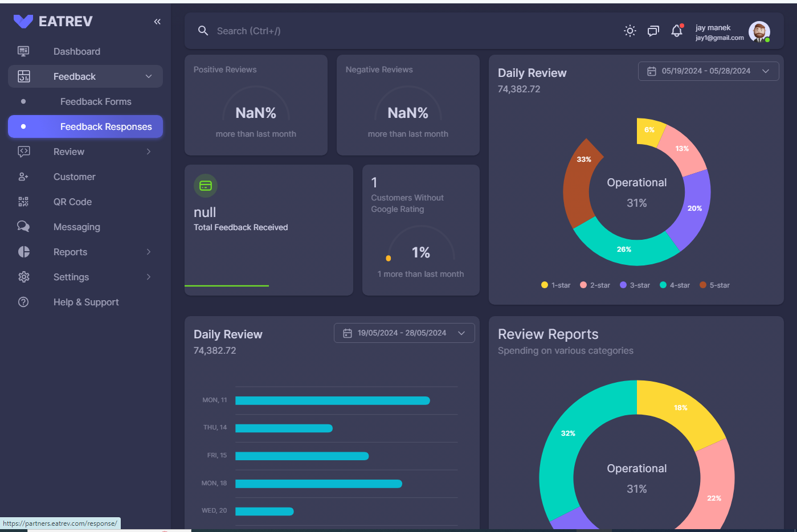Expand the Settings submenu chevron

pyautogui.click(x=149, y=277)
